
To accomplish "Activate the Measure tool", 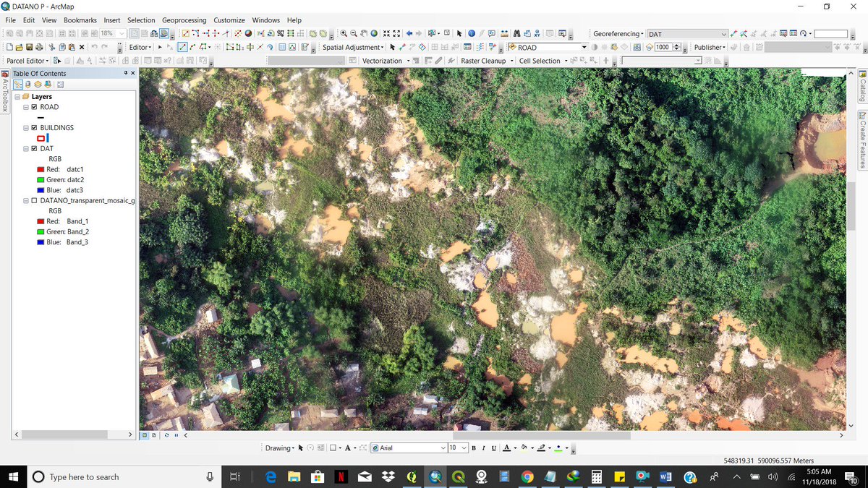I will click(x=503, y=33).
